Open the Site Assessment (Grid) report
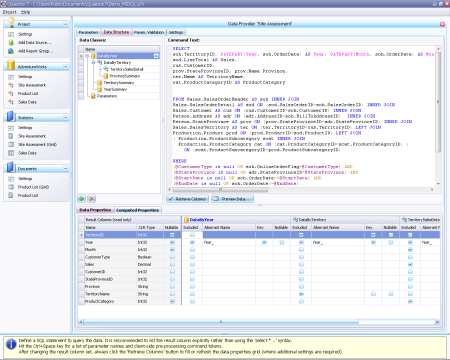450x360 pixels. tap(37, 145)
